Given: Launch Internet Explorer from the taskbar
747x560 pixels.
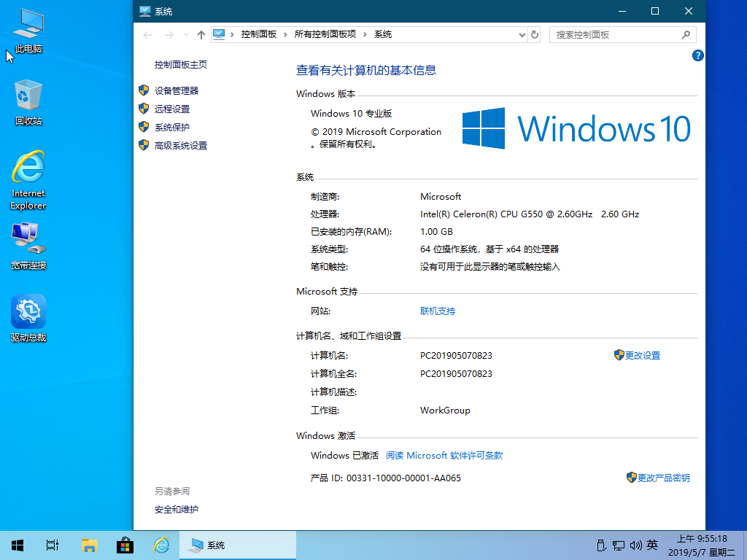Looking at the screenshot, I should (x=161, y=545).
